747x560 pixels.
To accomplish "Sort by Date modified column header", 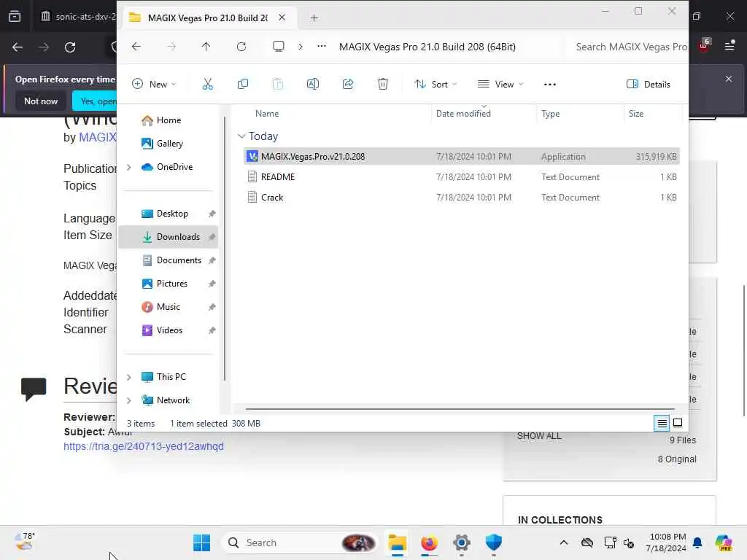I will click(463, 114).
